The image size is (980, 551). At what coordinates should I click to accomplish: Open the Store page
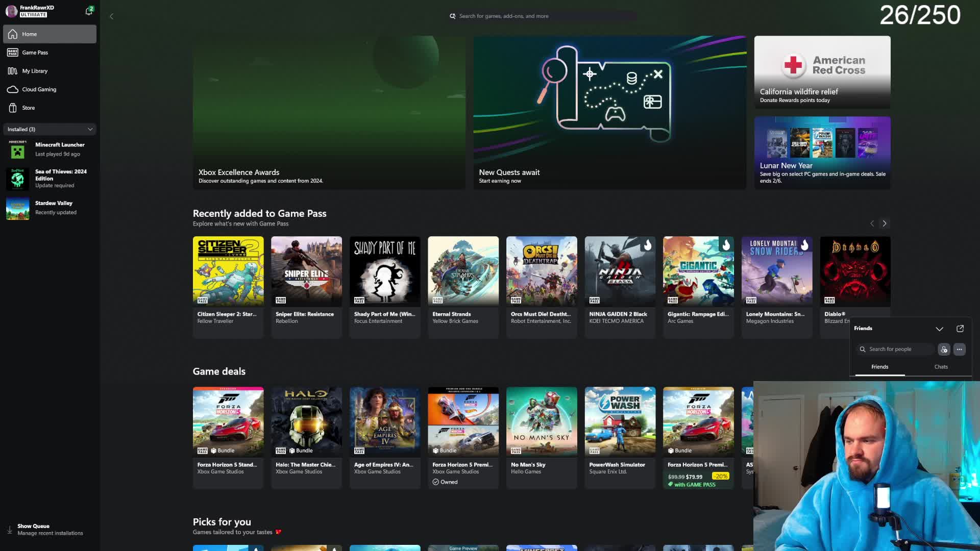pyautogui.click(x=50, y=108)
